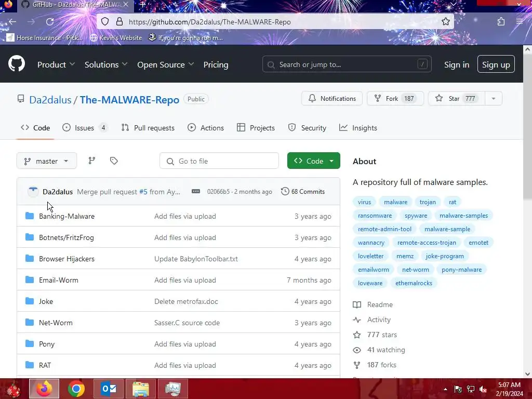Click the network tray icon
The image size is (532, 399).
tap(471, 389)
